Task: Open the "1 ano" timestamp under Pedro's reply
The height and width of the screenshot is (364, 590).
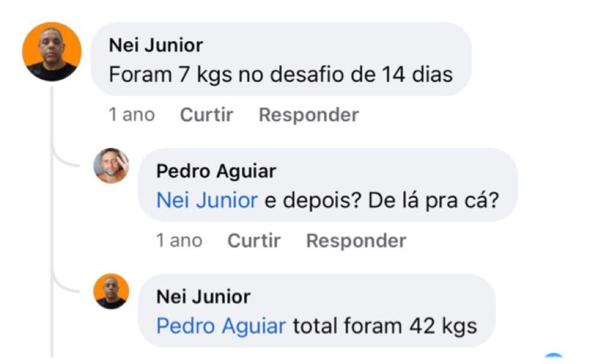Action: pos(179,240)
